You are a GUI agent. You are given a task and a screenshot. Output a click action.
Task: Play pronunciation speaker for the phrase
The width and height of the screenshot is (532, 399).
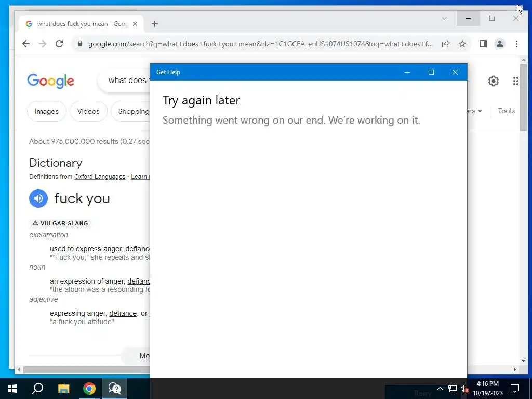tap(38, 198)
